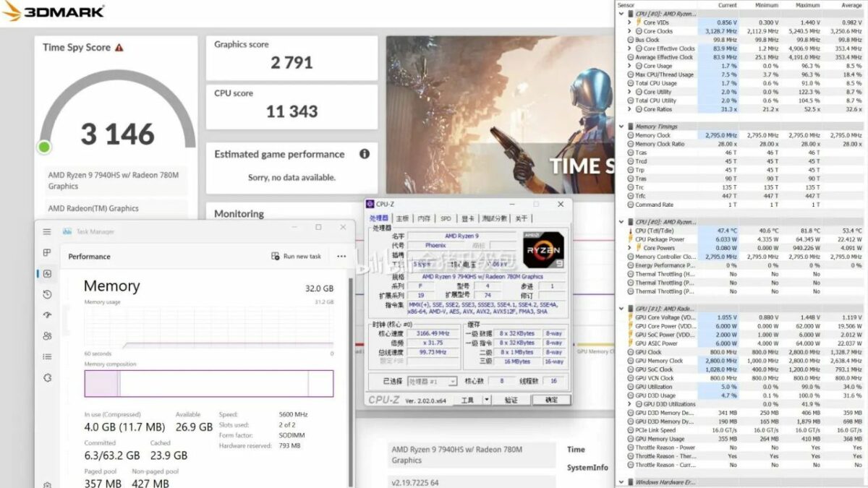Screen dimensions: 868x488
Task: Select the graphics card tab in CPU-Z
Action: click(467, 218)
